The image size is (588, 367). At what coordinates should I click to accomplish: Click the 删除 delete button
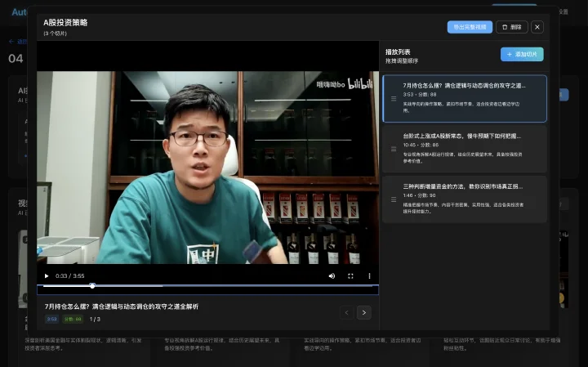point(511,27)
